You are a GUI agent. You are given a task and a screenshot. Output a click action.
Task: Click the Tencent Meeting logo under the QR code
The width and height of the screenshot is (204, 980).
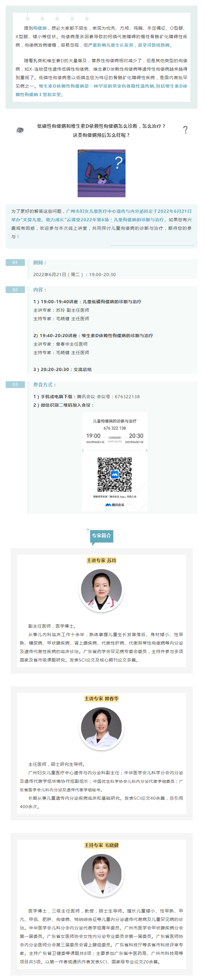(x=114, y=505)
